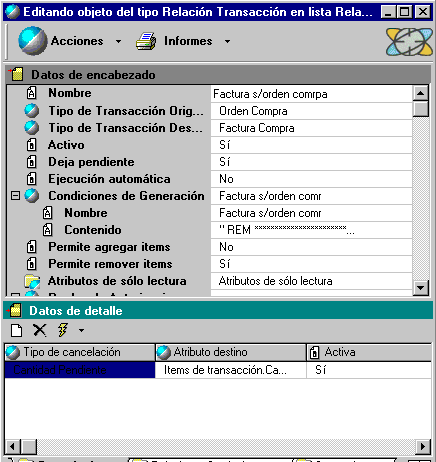Collapse the Condiciones de Generación node
Image resolution: width=436 pixels, height=462 pixels.
[15, 196]
